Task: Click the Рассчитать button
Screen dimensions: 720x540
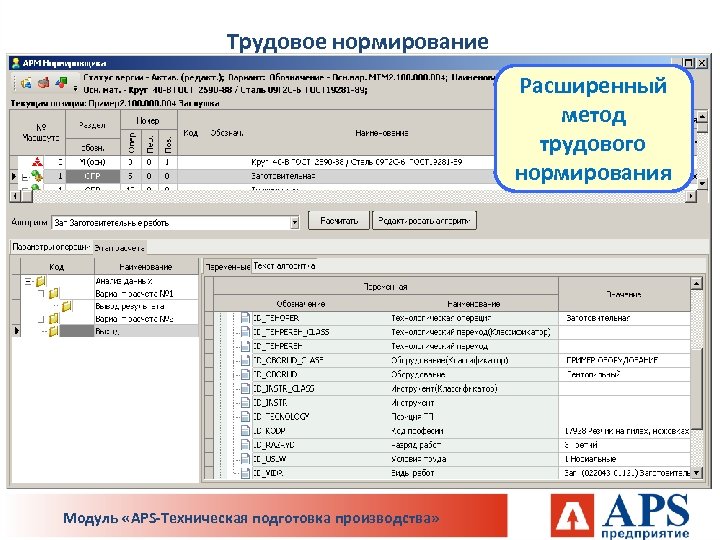Action: point(339,220)
